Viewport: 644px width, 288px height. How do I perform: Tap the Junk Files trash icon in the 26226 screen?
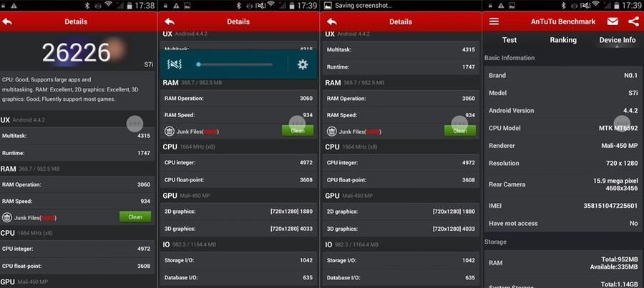[x=6, y=217]
